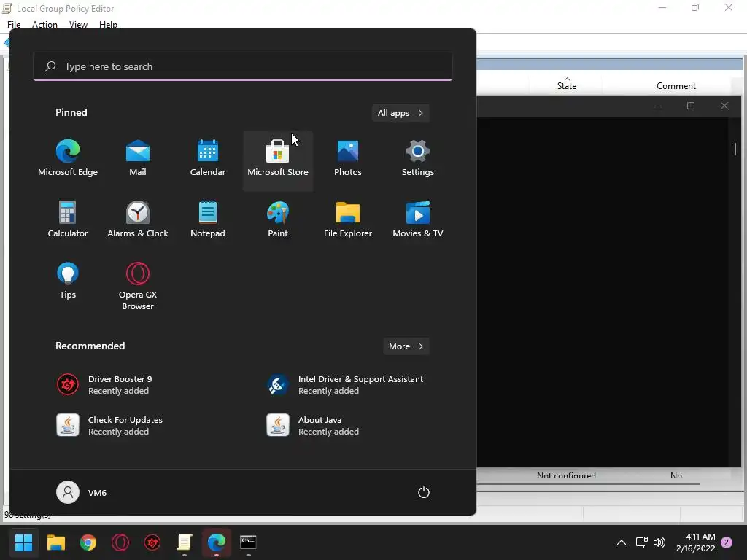The width and height of the screenshot is (747, 560).
Task: Open File Explorer from the taskbar
Action: (55, 542)
